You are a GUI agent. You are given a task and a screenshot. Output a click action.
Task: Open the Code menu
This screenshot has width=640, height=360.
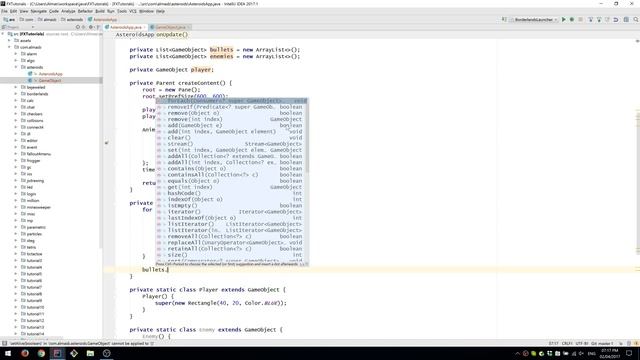pyautogui.click(x=54, y=11)
